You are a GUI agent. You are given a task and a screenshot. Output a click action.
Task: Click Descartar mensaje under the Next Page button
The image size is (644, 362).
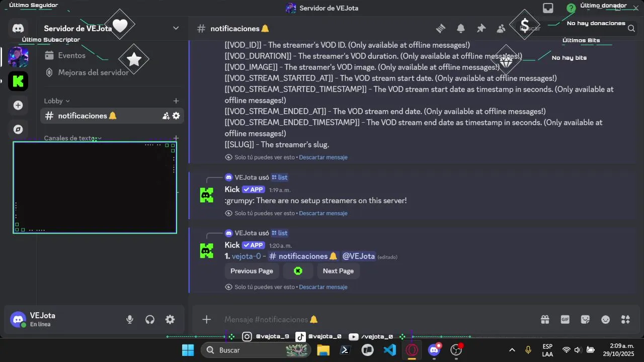coord(323,287)
